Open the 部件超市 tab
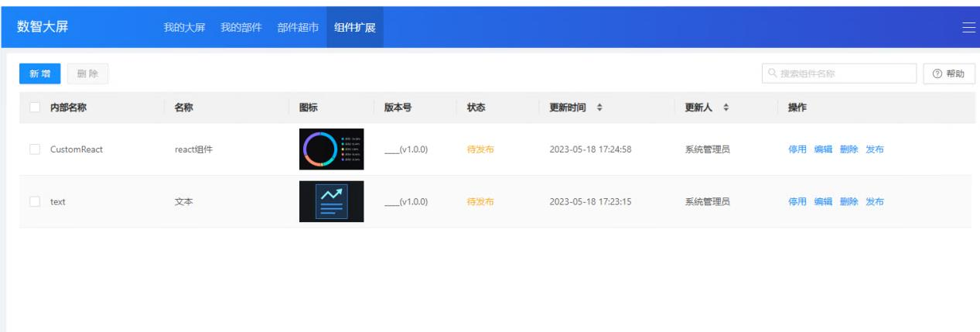 299,28
